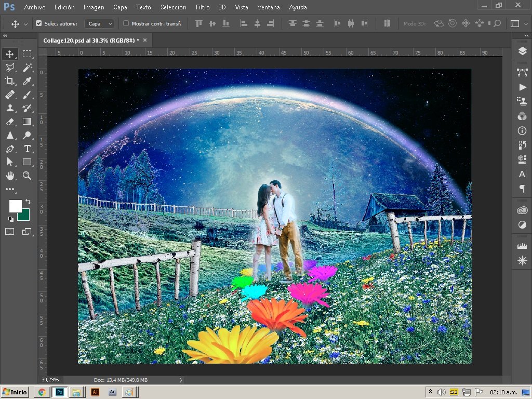Open the Info panel icon
Image resolution: width=532 pixels, height=399 pixels.
click(522, 130)
